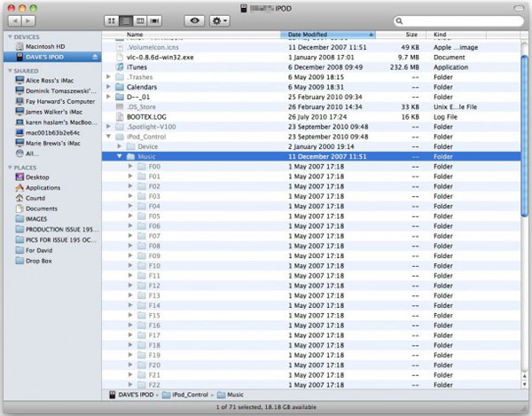Expand the F00 folder
This screenshot has width=532, height=416.
click(x=130, y=166)
